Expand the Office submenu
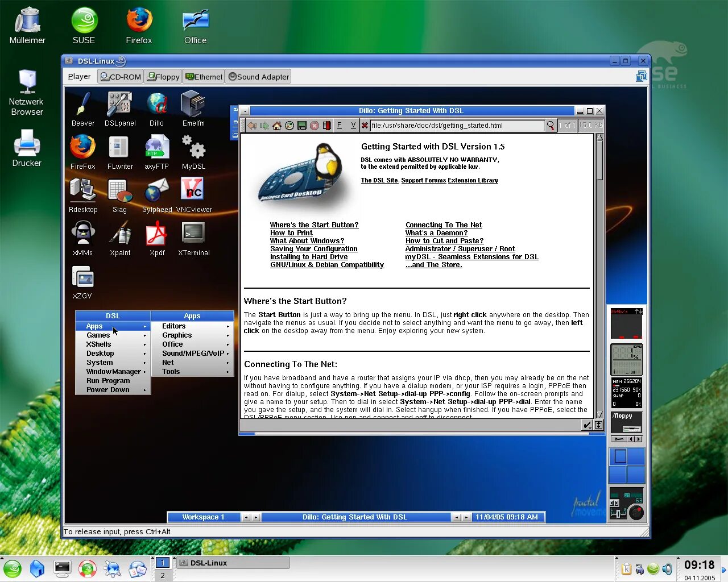The width and height of the screenshot is (728, 582). (192, 344)
